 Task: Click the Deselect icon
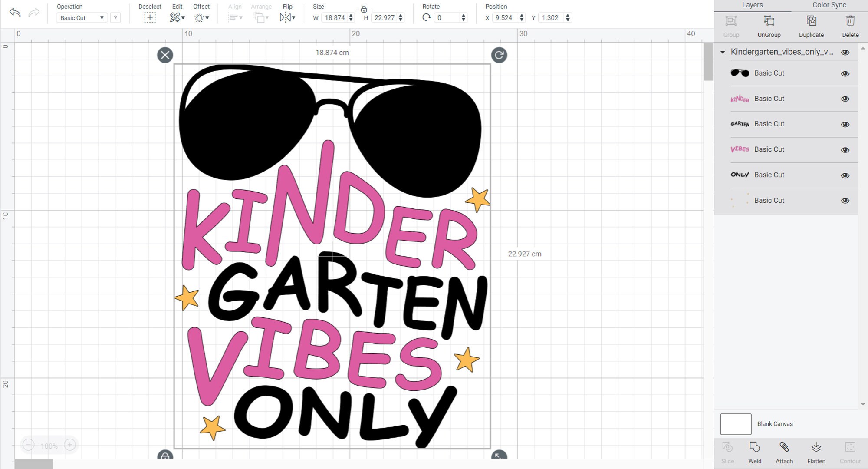click(x=150, y=18)
